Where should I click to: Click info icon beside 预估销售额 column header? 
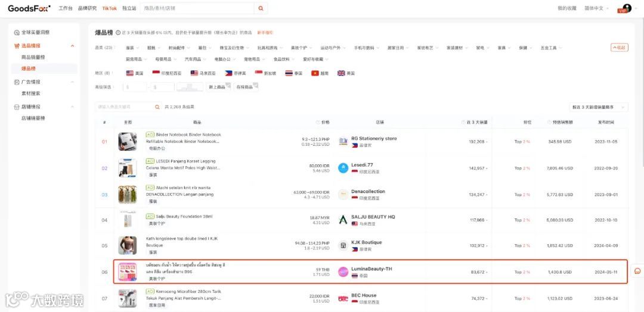click(x=550, y=122)
